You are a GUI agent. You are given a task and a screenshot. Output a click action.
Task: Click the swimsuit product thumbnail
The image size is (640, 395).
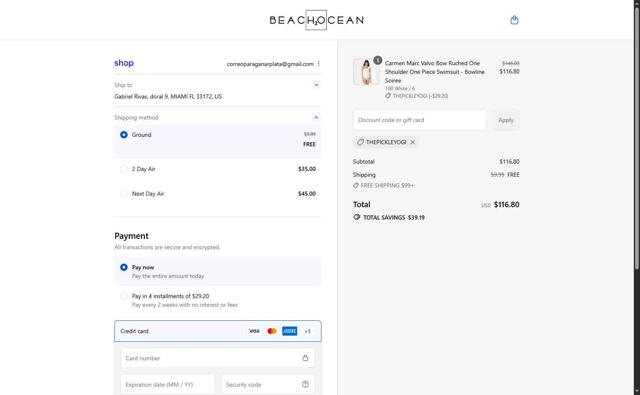pos(366,72)
